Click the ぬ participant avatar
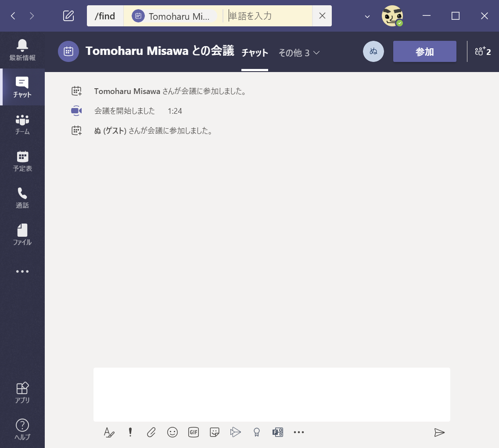Viewport: 499px width, 448px height. point(373,51)
